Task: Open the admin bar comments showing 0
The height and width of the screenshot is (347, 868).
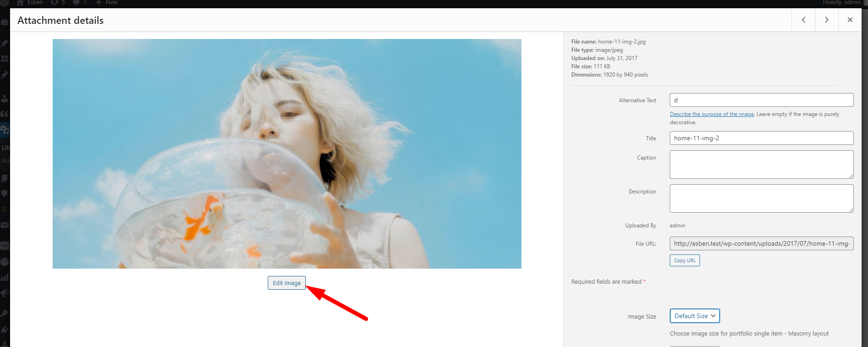Action: pos(80,3)
